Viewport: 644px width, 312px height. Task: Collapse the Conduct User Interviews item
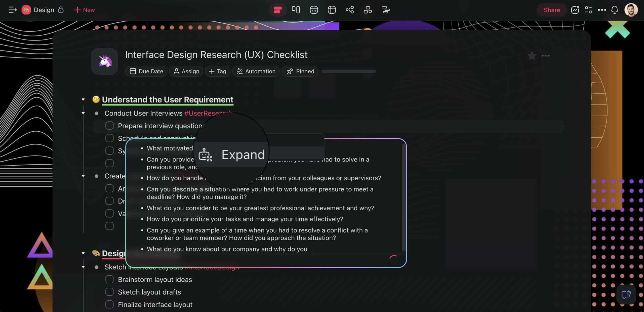pyautogui.click(x=83, y=113)
